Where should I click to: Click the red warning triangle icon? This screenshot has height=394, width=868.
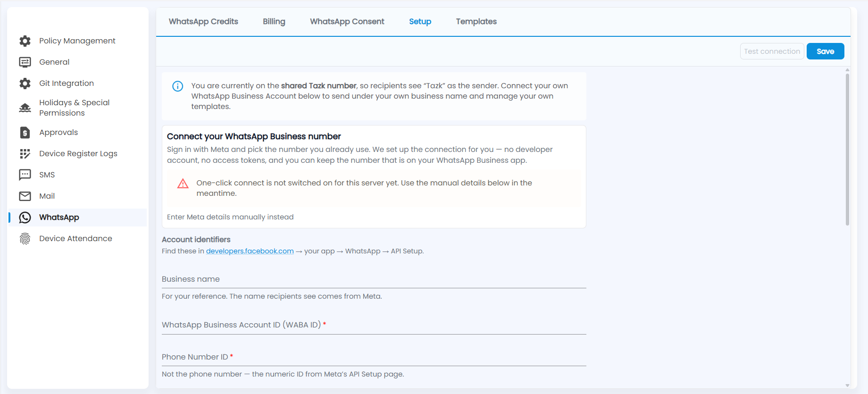coord(183,184)
